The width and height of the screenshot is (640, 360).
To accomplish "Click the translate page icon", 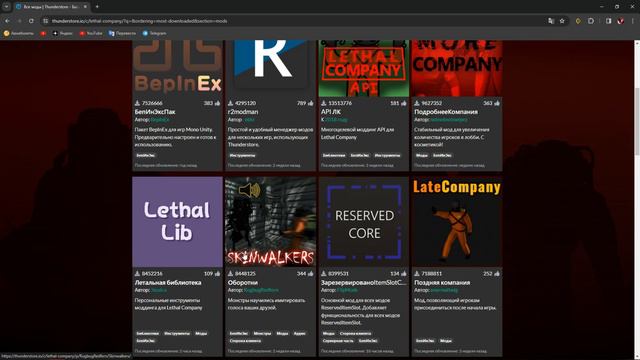I will [551, 21].
